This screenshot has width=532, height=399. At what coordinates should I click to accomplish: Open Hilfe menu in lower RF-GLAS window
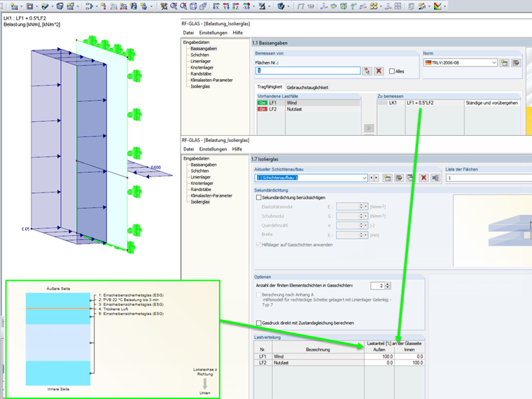(x=237, y=149)
